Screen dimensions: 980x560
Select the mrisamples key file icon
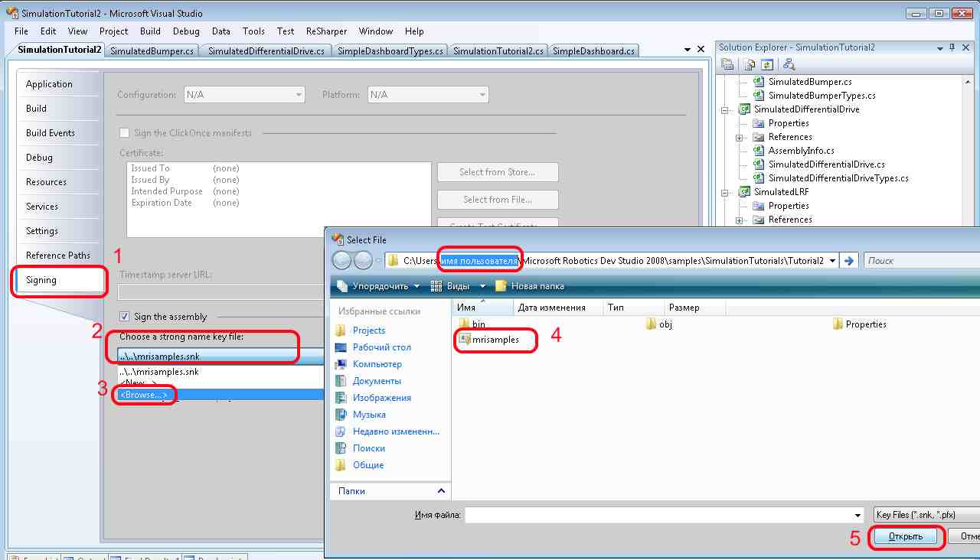point(465,340)
